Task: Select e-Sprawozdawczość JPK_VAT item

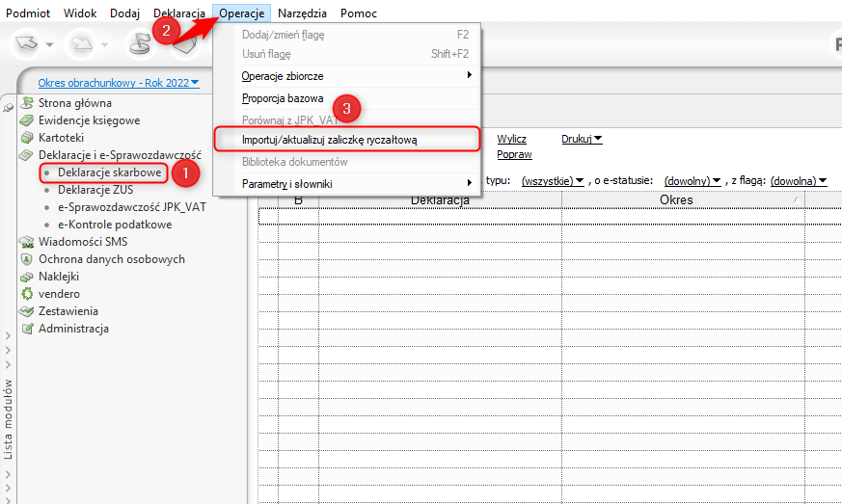Action: (x=131, y=206)
